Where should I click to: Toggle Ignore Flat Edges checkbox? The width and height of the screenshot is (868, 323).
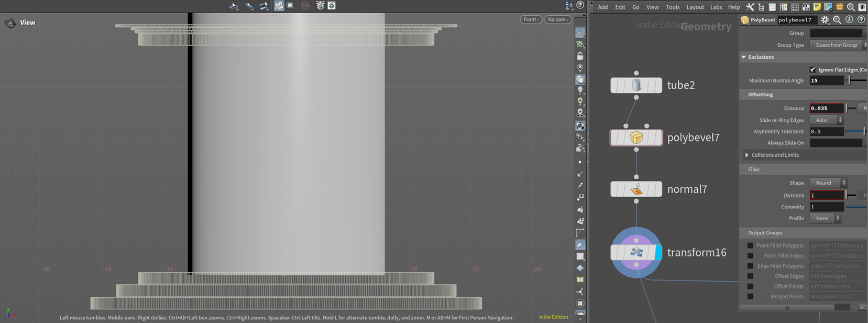click(813, 70)
